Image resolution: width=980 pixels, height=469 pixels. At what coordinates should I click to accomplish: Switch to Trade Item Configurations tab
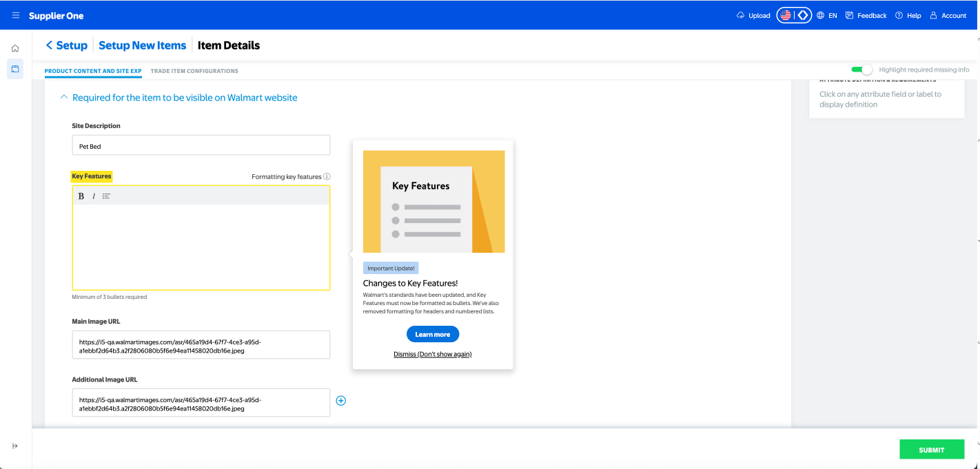tap(194, 71)
